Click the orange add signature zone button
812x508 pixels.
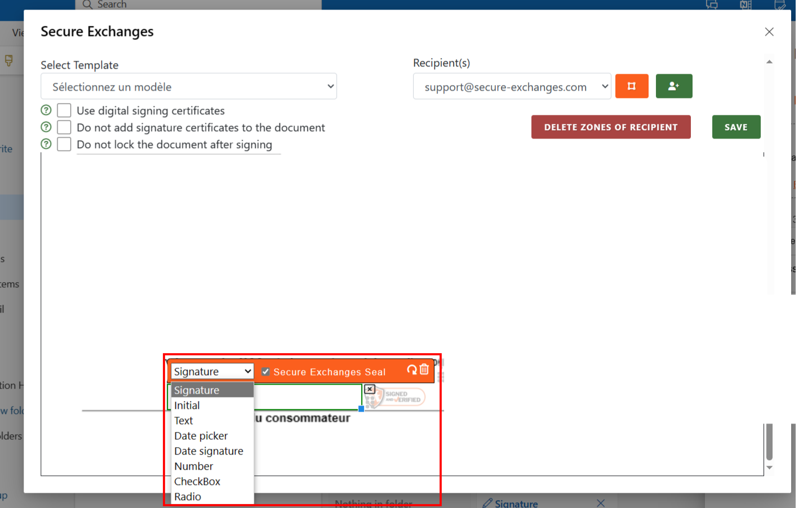click(x=632, y=86)
